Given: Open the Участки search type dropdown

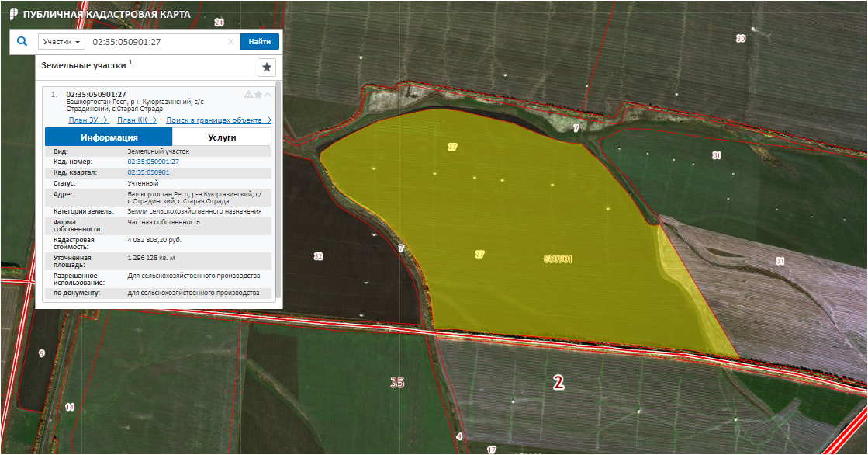Looking at the screenshot, I should 61,42.
